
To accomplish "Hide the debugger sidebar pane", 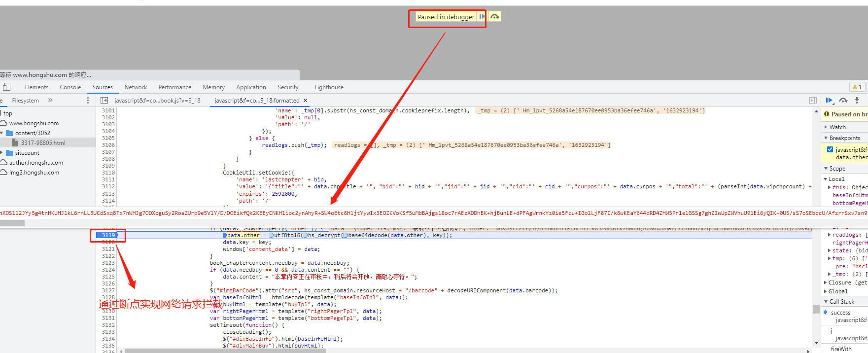I will click(x=812, y=100).
